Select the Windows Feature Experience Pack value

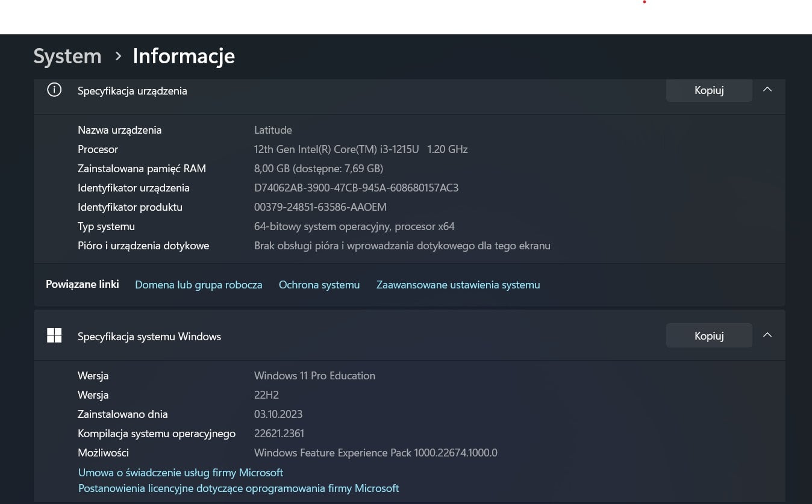click(376, 453)
